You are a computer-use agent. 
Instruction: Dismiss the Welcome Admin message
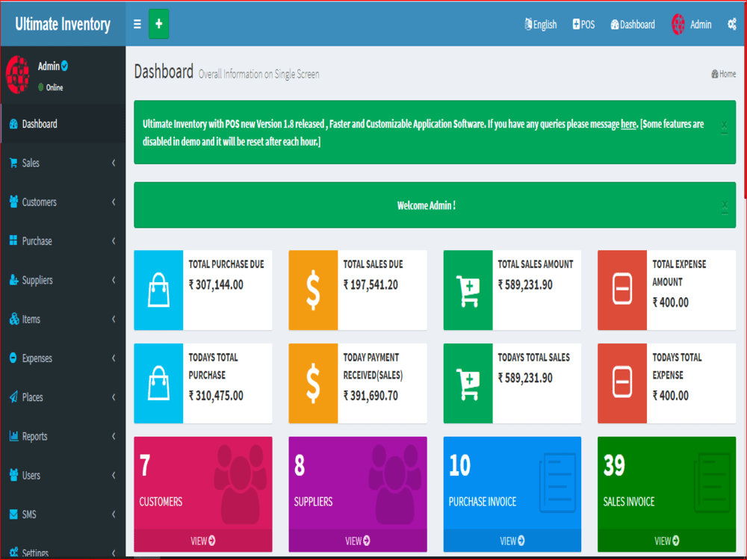pos(724,205)
